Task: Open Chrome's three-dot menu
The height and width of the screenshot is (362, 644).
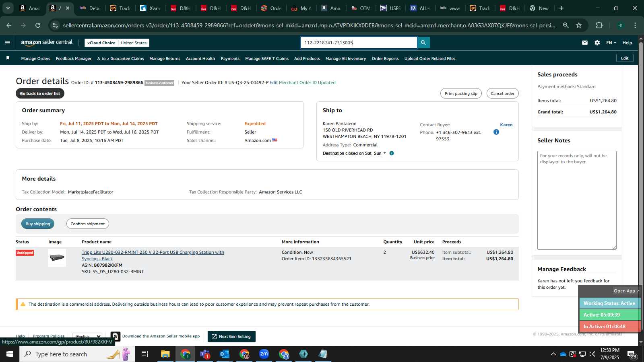Action: [635, 25]
